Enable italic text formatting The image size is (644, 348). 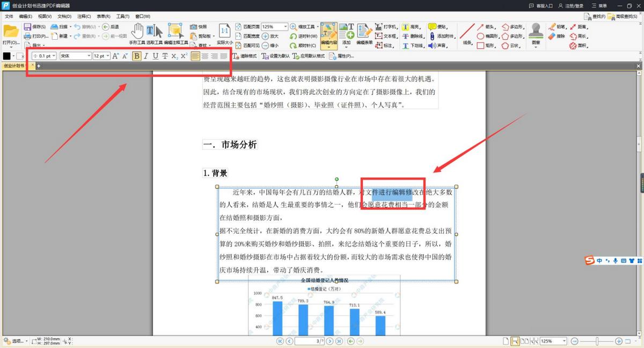145,56
